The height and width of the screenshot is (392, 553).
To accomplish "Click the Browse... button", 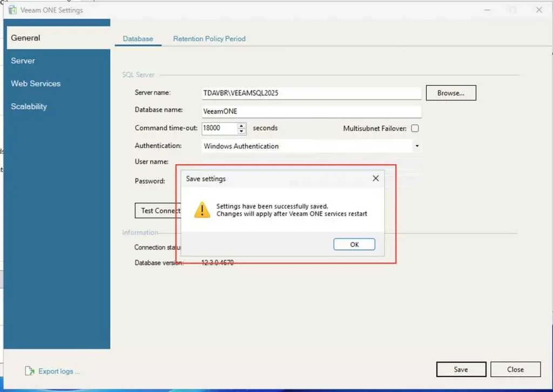I will click(451, 93).
